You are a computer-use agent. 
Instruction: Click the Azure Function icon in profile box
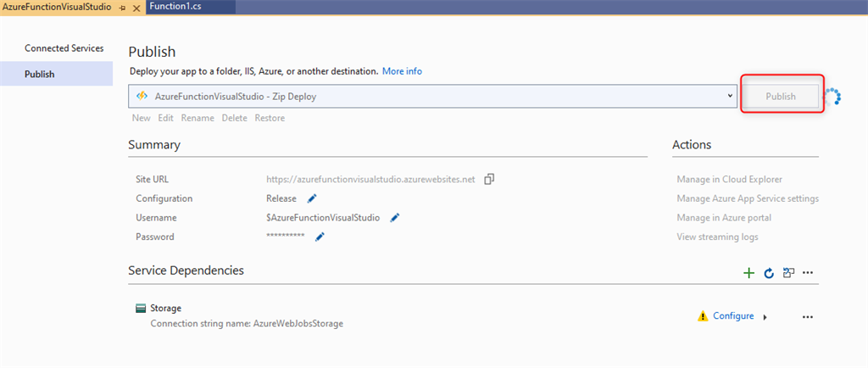(x=142, y=96)
